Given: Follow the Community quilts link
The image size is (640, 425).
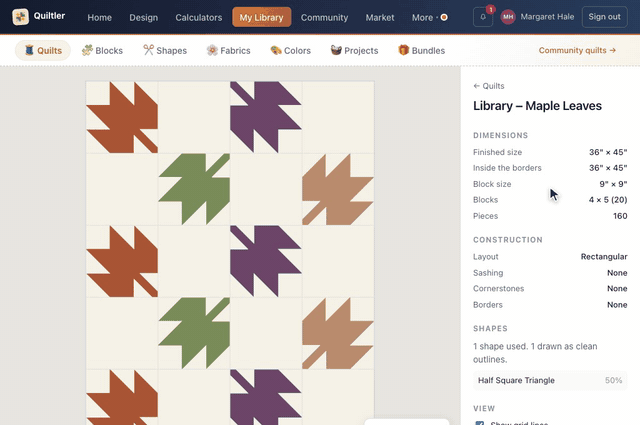Looking at the screenshot, I should coord(577,50).
